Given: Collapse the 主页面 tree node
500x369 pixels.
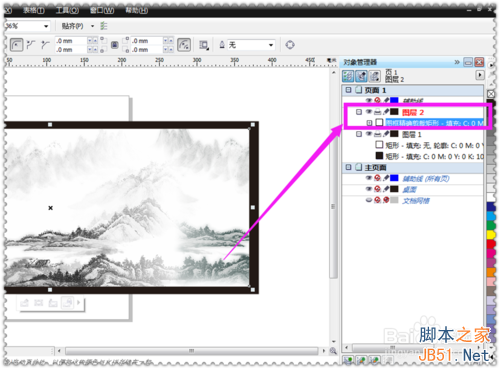Looking at the screenshot, I should pyautogui.click(x=348, y=167).
